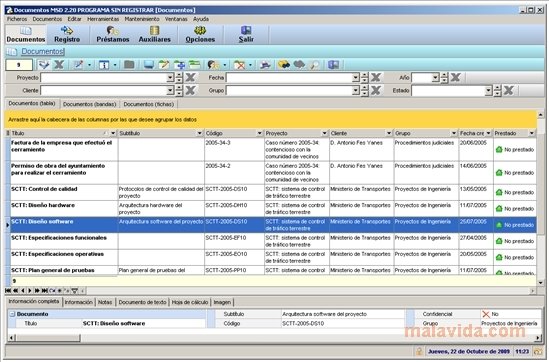Clear the Grupo filter with its X

(376, 91)
